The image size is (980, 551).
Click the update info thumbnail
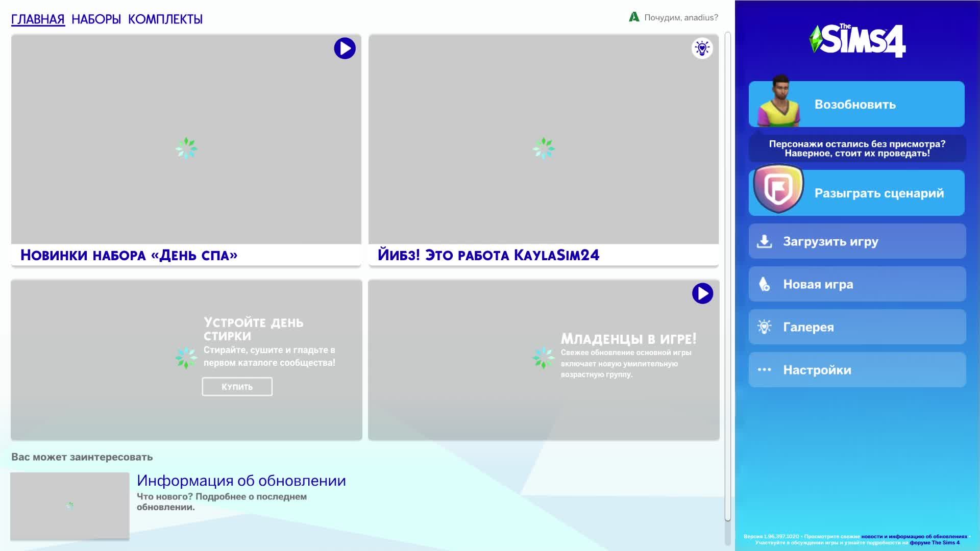69,505
